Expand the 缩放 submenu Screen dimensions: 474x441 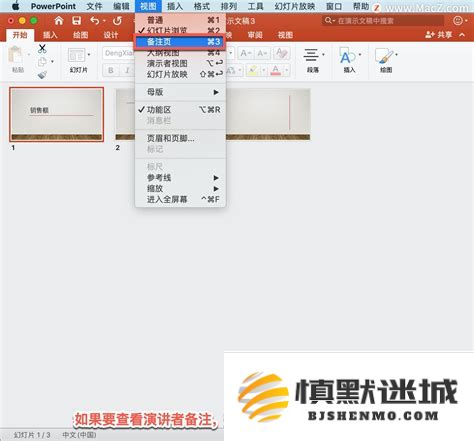point(180,189)
